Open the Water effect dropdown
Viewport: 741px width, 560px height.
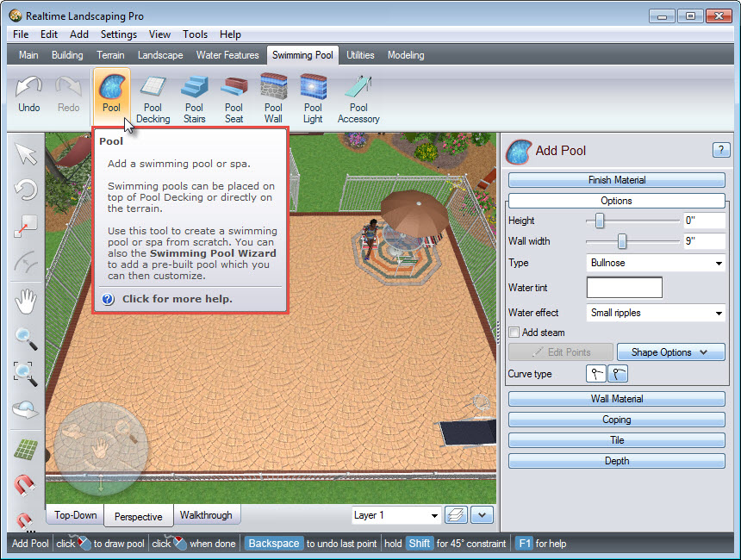pos(656,313)
